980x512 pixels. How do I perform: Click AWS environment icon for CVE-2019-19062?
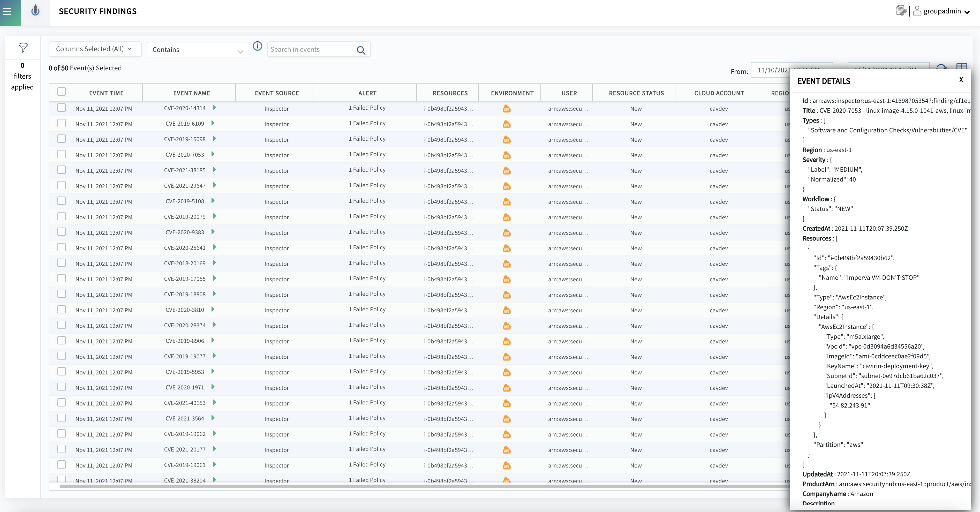point(506,434)
